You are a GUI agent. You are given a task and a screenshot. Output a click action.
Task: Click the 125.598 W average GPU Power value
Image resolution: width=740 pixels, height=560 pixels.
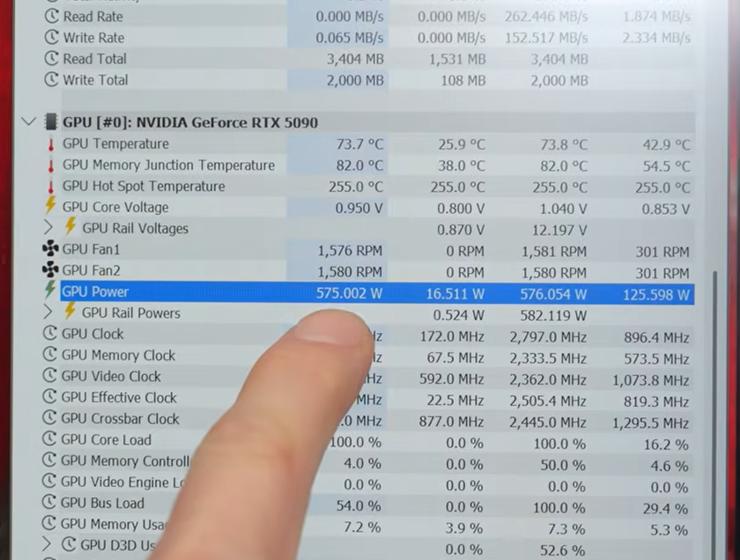[656, 295]
